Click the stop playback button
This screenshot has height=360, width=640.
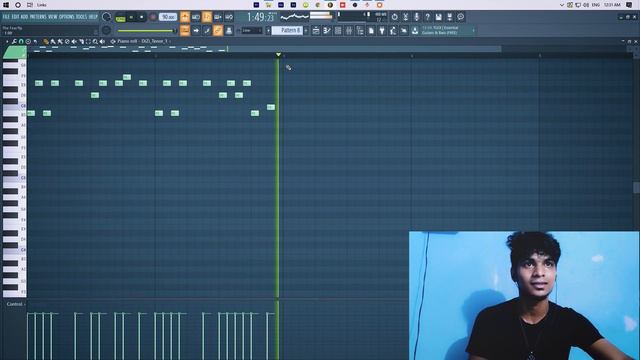point(142,17)
